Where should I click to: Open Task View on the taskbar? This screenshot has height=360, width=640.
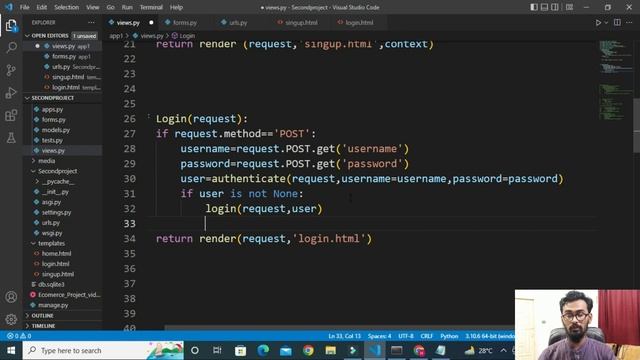pyautogui.click(x=217, y=350)
